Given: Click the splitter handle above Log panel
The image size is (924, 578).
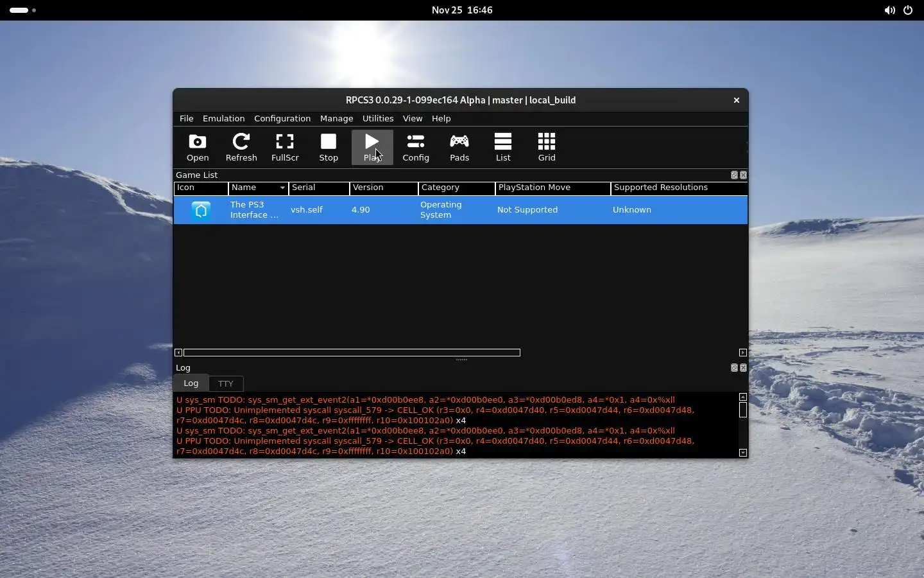Looking at the screenshot, I should [x=461, y=360].
